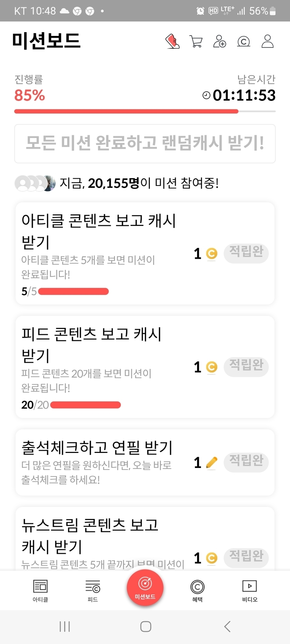Image resolution: width=290 pixels, height=644 pixels.
Task: Tap 적립완 button for 아티클 콘텐츠 mission
Action: point(246,253)
